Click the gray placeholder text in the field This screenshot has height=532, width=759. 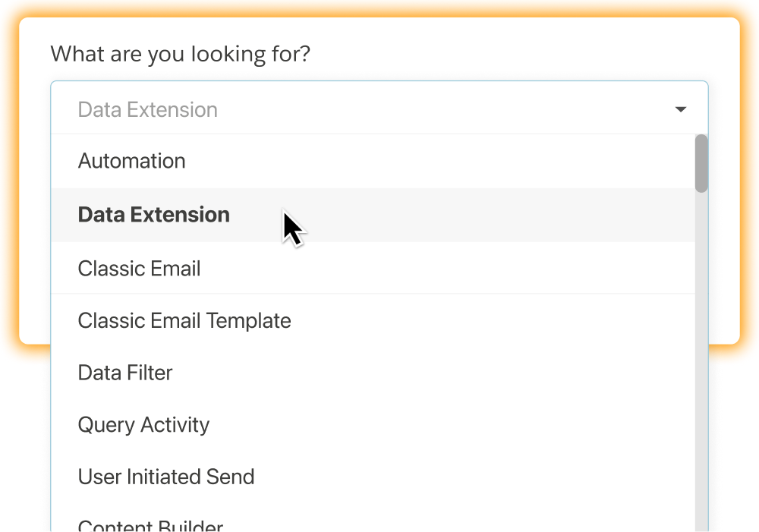148,109
